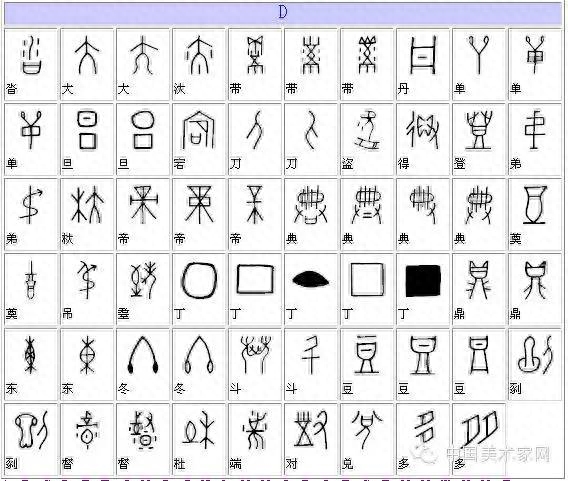
Task: Click the D section header bar
Action: pyautogui.click(x=283, y=13)
